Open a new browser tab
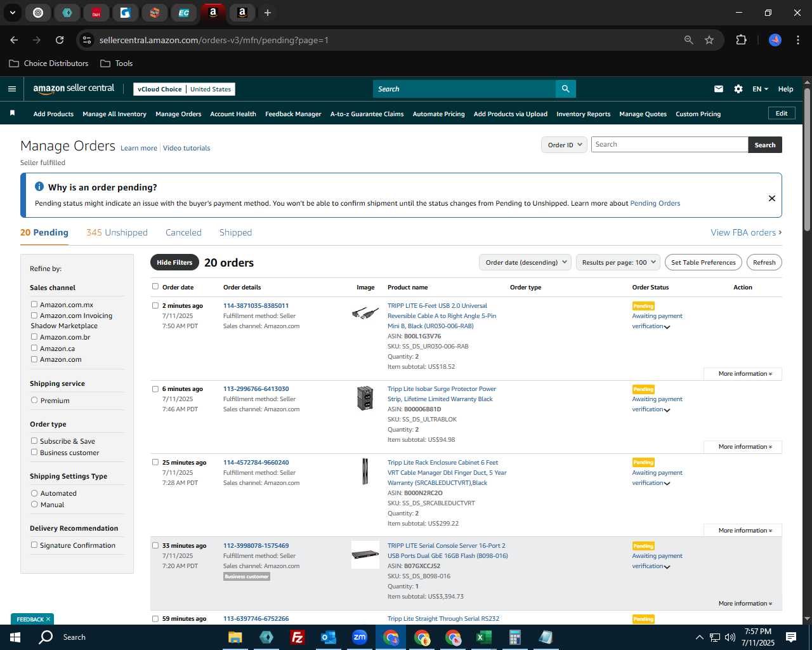The width and height of the screenshot is (812, 650). [x=268, y=13]
